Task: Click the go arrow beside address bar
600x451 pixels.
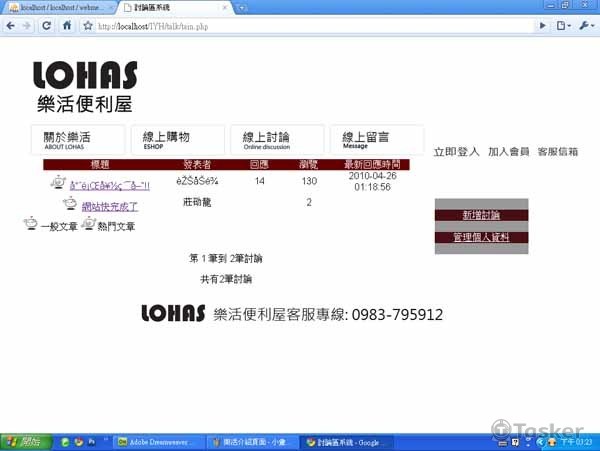Action: point(543,26)
